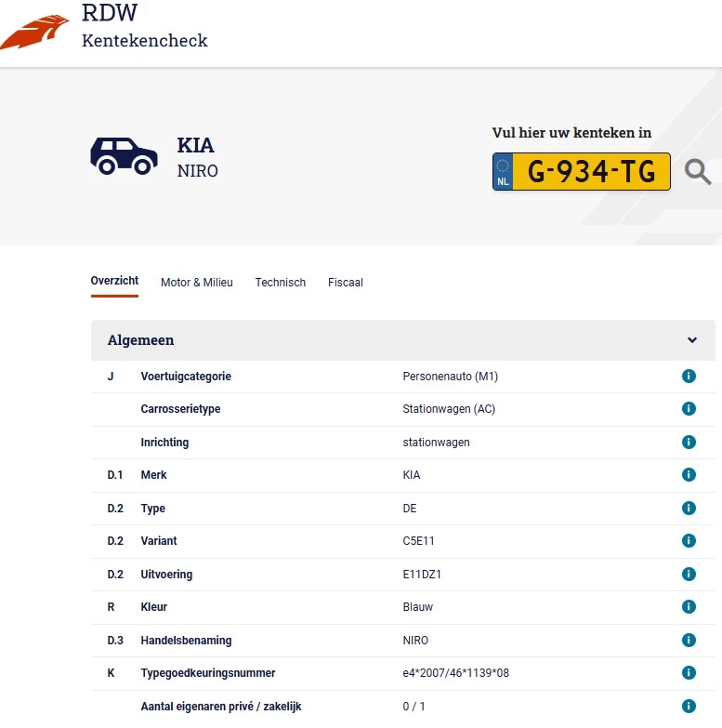Click the 'Vul hier uw kenteken in' label
Image resolution: width=722 pixels, height=728 pixels.
point(571,133)
